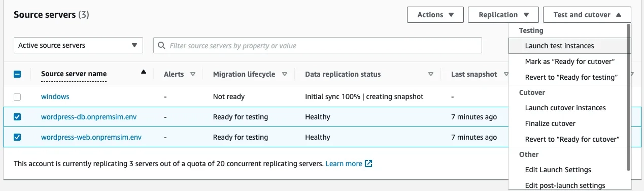Select Finalize cutover from the menu
The height and width of the screenshot is (191, 644).
click(550, 123)
